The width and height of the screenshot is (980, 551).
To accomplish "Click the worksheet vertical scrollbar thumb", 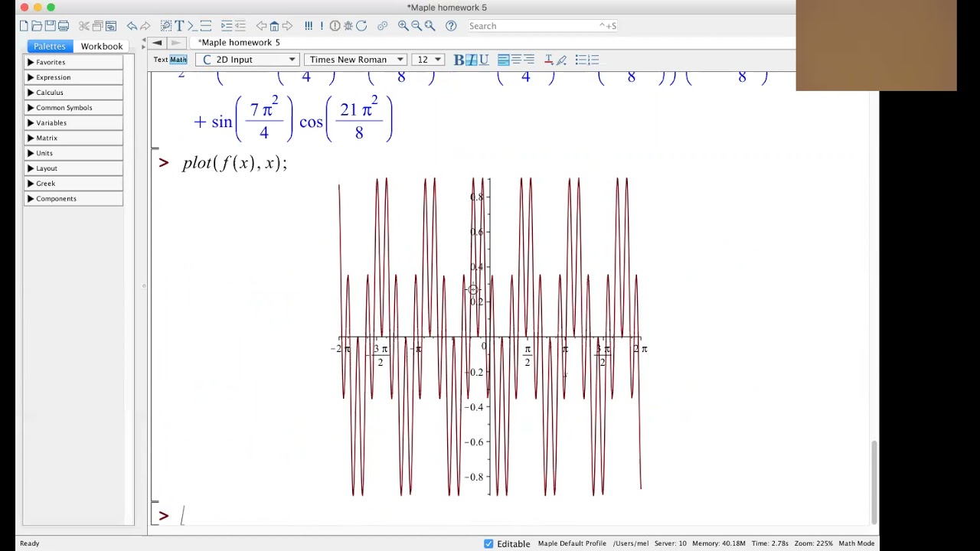I will [x=874, y=482].
